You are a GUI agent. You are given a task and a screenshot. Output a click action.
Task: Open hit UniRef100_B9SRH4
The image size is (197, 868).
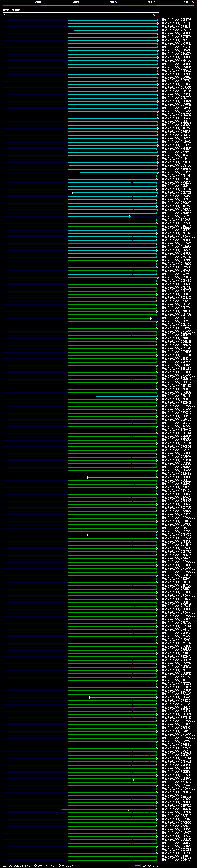click(177, 26)
